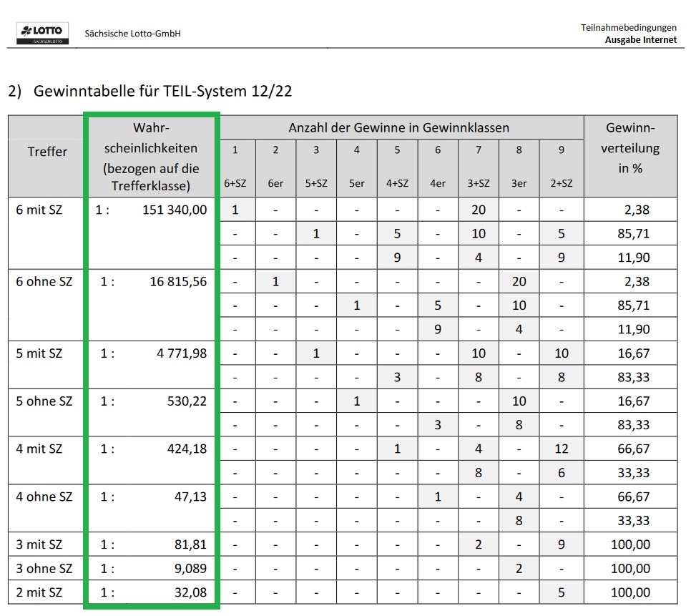
Task: Select the '6 ohne SZ' row label
Action: (44, 282)
